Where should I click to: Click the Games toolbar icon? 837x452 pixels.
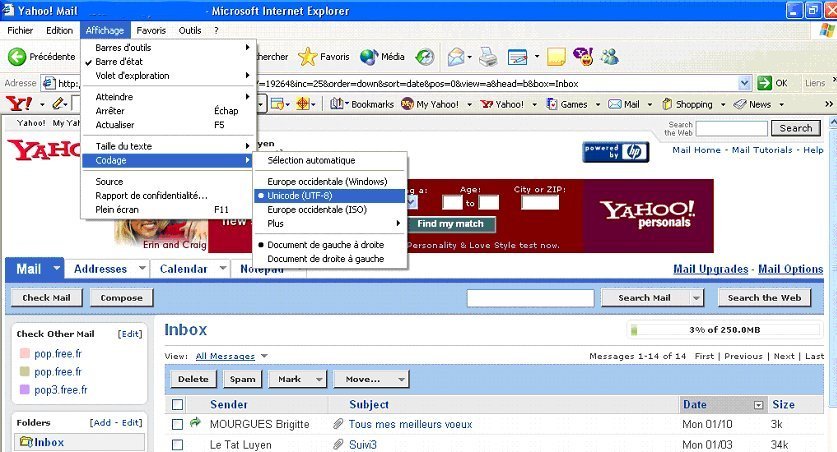(x=552, y=104)
